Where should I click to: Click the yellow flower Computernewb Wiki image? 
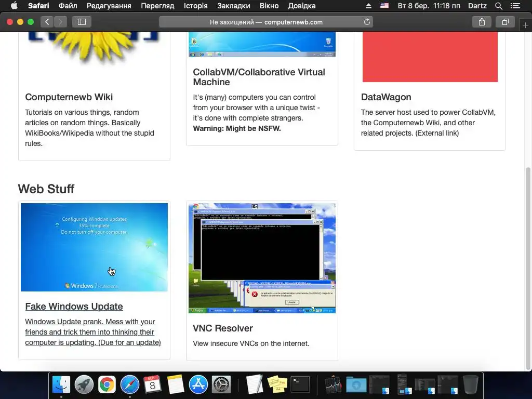pos(94,47)
